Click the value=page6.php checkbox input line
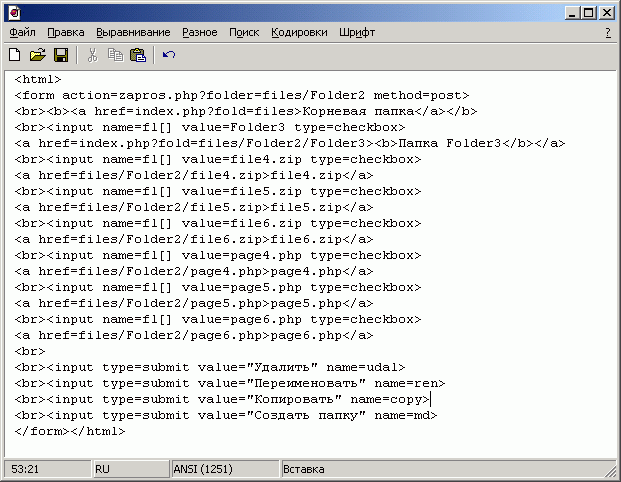The width and height of the screenshot is (621, 482). tap(218, 320)
